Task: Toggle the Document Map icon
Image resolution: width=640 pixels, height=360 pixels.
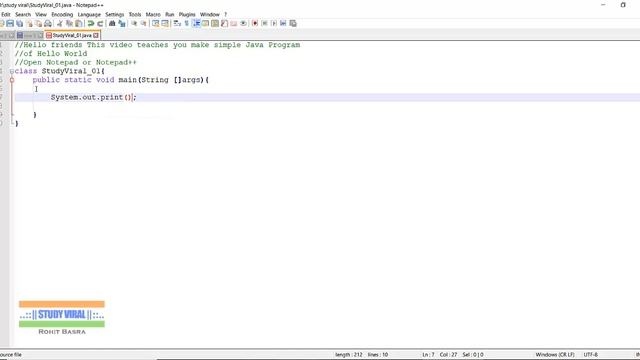Action: (215, 24)
